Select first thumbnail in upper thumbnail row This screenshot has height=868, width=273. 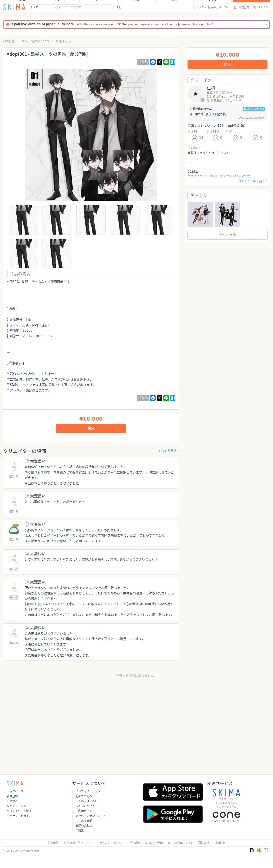(24, 220)
